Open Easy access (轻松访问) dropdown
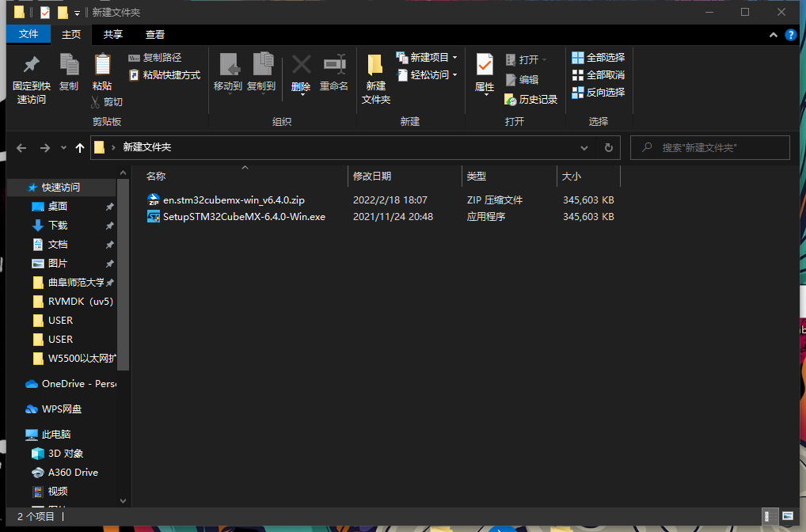The image size is (806, 532). point(427,75)
